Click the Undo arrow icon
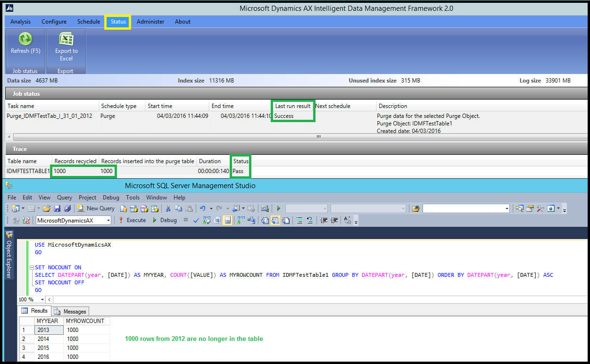 [202, 208]
